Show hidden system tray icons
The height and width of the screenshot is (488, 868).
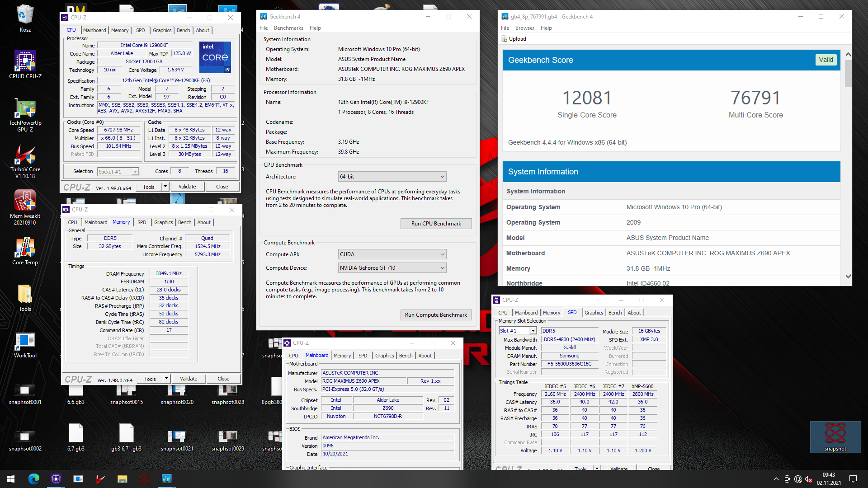(776, 479)
